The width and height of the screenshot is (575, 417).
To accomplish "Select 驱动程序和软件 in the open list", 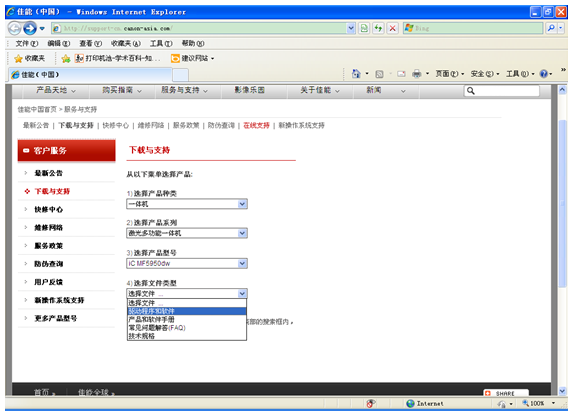I will (187, 311).
